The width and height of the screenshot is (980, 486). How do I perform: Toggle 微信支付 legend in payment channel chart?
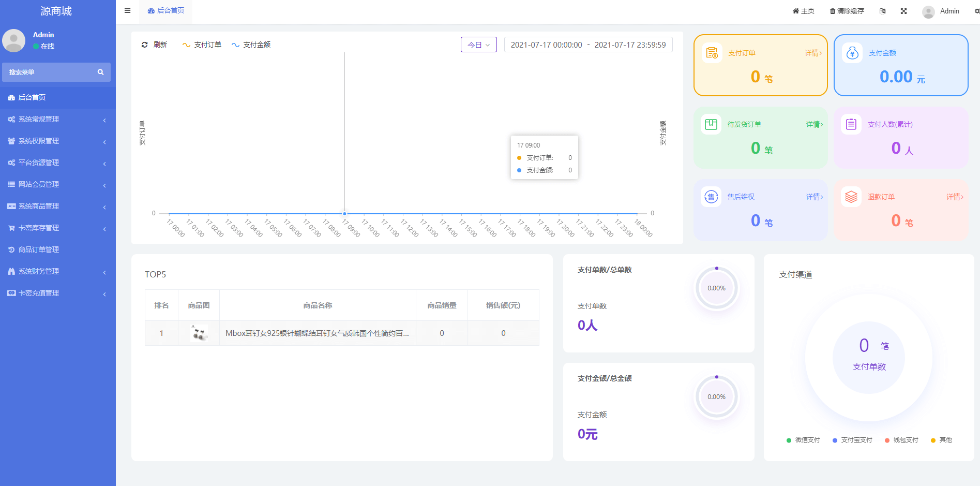[x=803, y=440]
